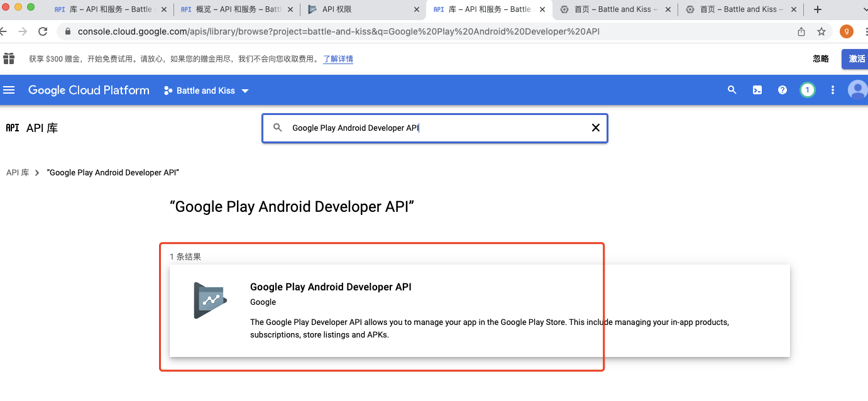Click the 1 条结果 result count text
The width and height of the screenshot is (868, 401).
point(185,256)
